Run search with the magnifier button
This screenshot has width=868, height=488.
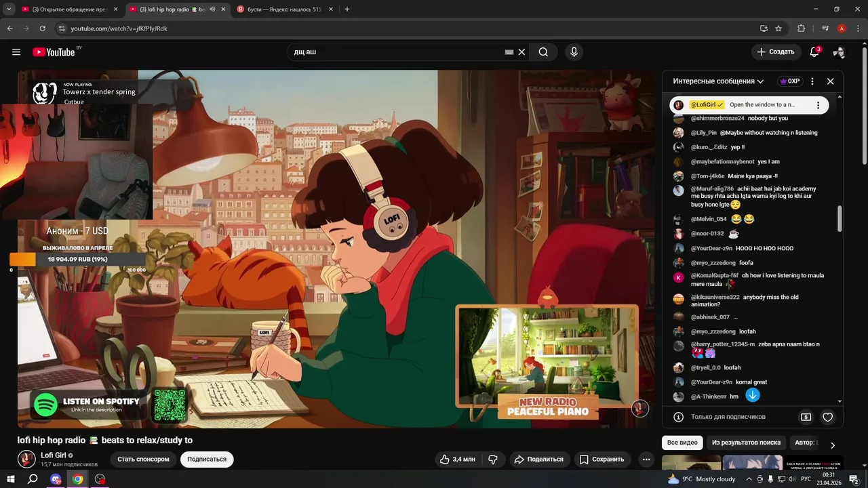click(x=543, y=52)
